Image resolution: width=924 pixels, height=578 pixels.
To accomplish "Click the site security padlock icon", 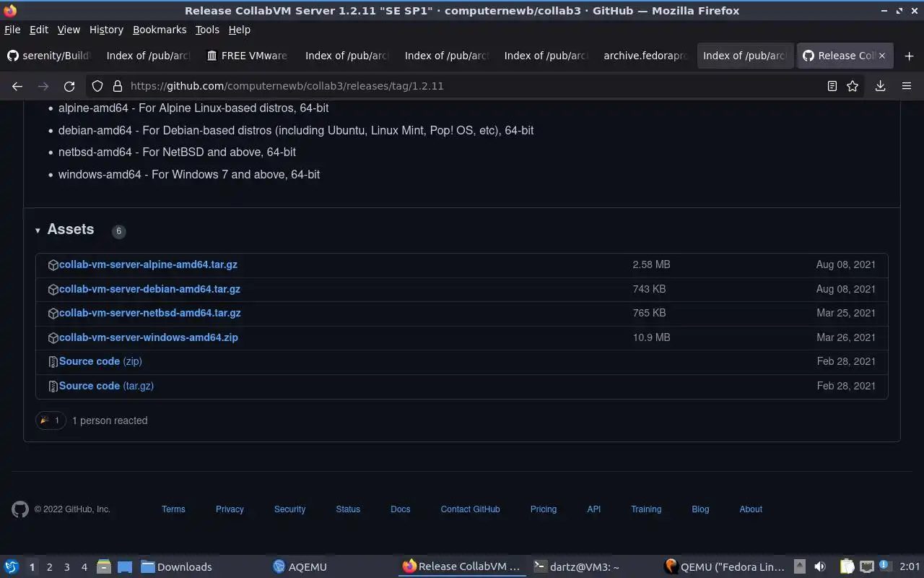I will (117, 86).
